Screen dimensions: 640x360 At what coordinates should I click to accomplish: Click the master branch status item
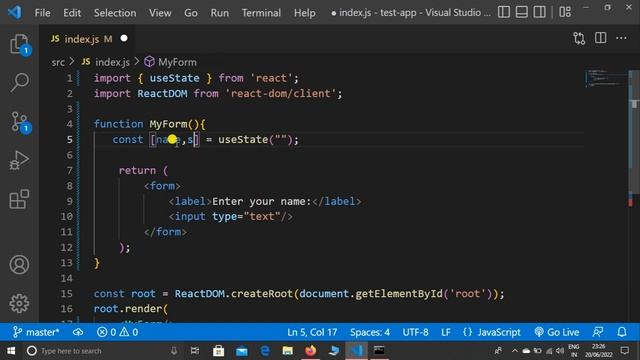click(36, 332)
